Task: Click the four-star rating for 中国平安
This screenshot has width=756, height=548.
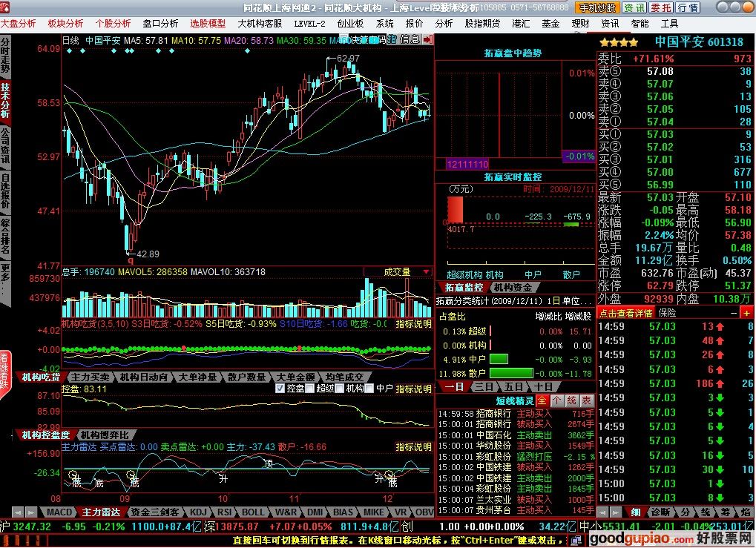Action: (x=619, y=42)
